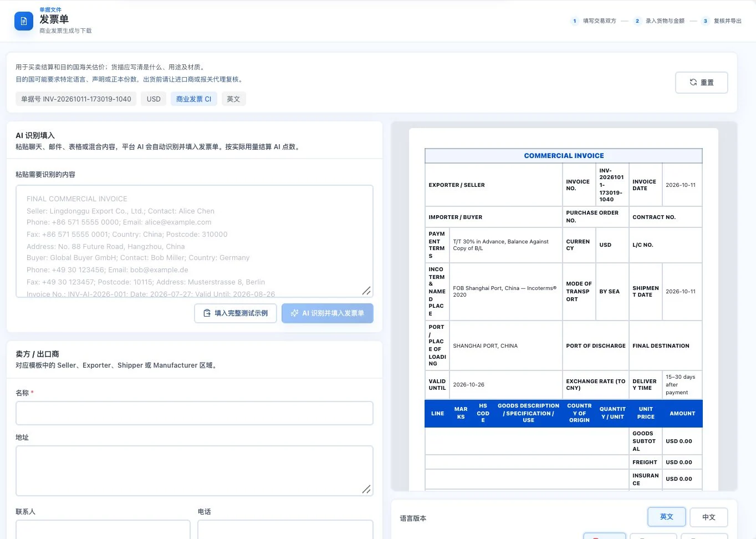Select 英文 in the 语言版本 switcher
Screen dimensions: 756x539
coord(667,517)
